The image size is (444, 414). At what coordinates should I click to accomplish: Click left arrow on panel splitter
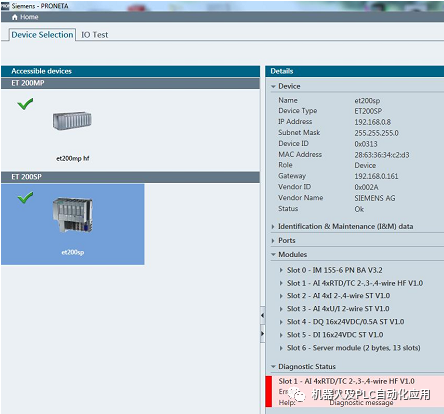pyautogui.click(x=263, y=315)
